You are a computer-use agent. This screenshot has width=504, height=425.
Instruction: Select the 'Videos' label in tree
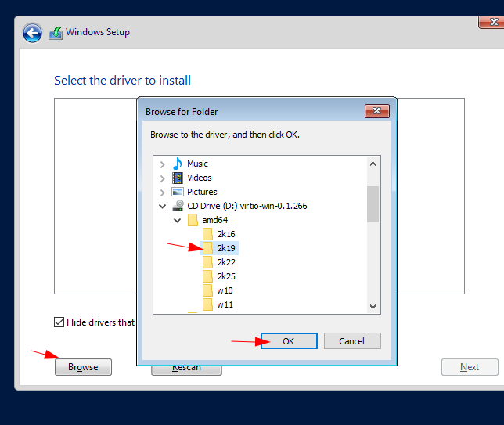pos(200,178)
